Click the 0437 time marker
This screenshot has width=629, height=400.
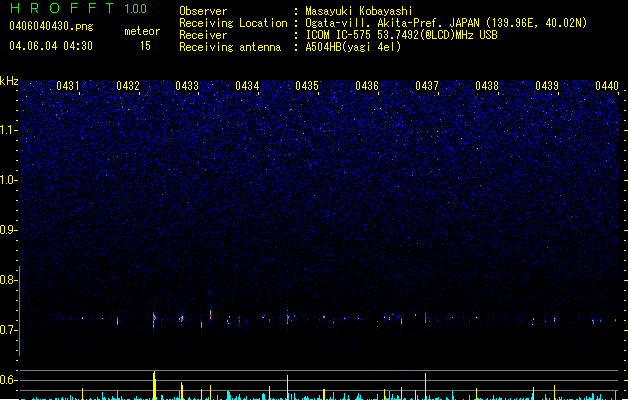pyautogui.click(x=427, y=86)
